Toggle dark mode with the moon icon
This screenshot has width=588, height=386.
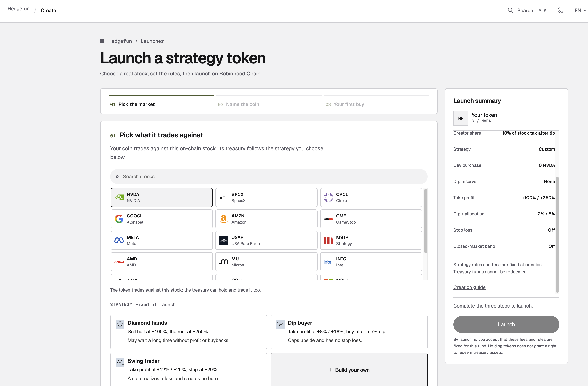coord(560,10)
